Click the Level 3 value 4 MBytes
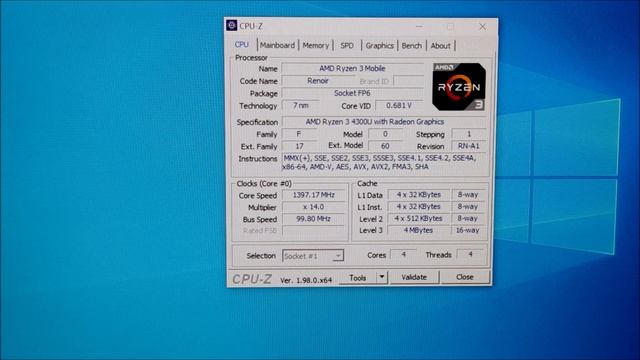Viewport: 640px width, 360px height. (x=419, y=230)
